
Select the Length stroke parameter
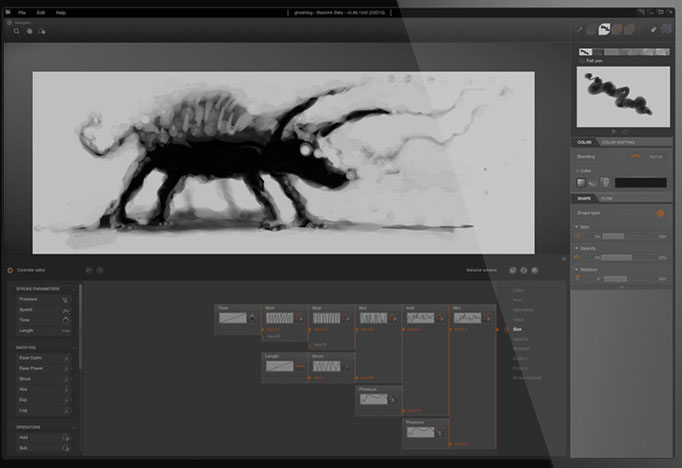coord(43,331)
